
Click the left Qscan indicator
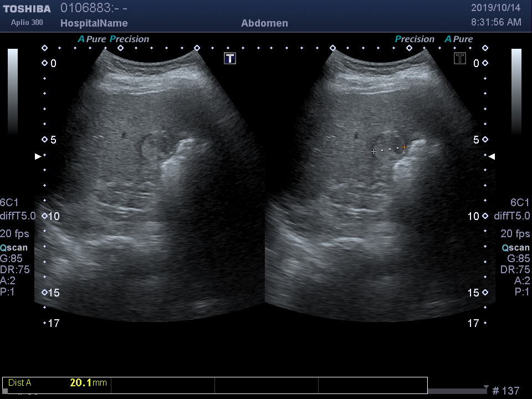pyautogui.click(x=14, y=248)
